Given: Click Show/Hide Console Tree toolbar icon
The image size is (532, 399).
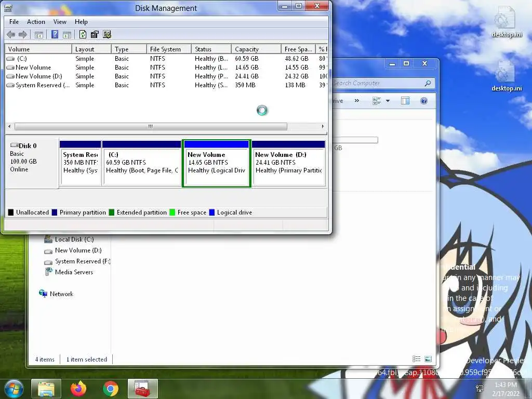Looking at the screenshot, I should tap(38, 35).
